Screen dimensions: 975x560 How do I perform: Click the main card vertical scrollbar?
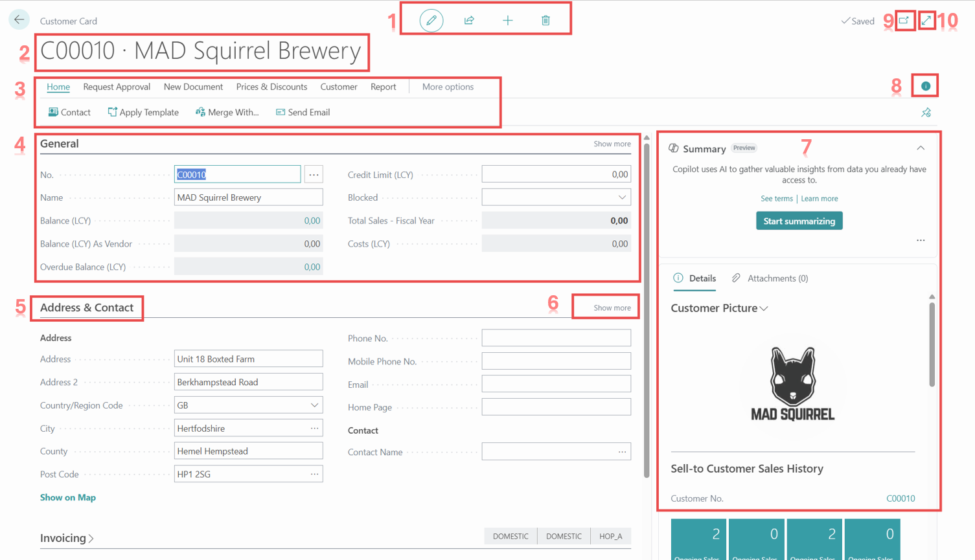click(647, 311)
